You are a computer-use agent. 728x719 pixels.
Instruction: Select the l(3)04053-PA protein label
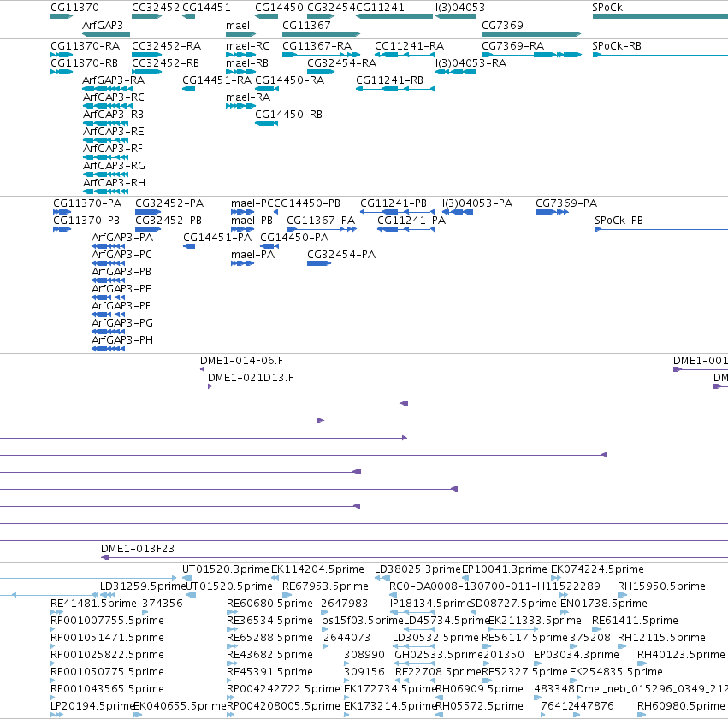[x=477, y=203]
